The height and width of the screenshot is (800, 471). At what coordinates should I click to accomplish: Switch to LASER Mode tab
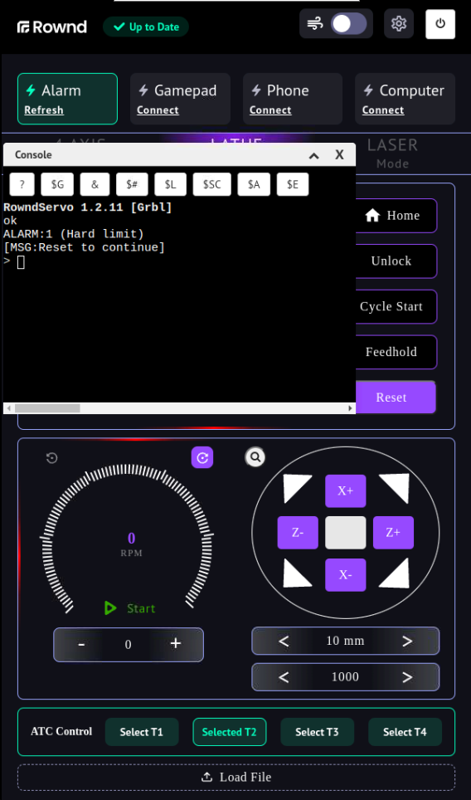point(392,153)
